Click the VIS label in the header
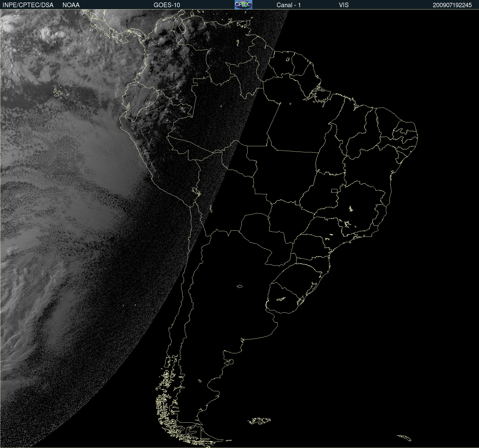Screen dimensions: 479x448 [x=343, y=5]
